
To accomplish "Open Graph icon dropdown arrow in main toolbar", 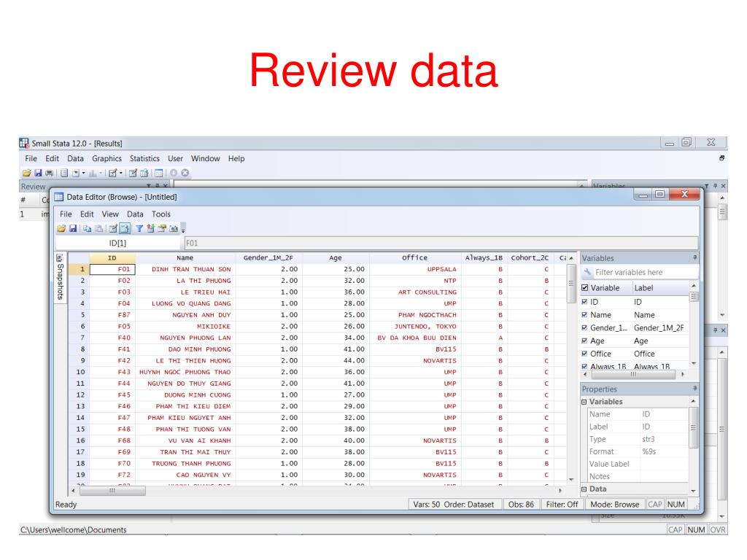I will tap(101, 173).
